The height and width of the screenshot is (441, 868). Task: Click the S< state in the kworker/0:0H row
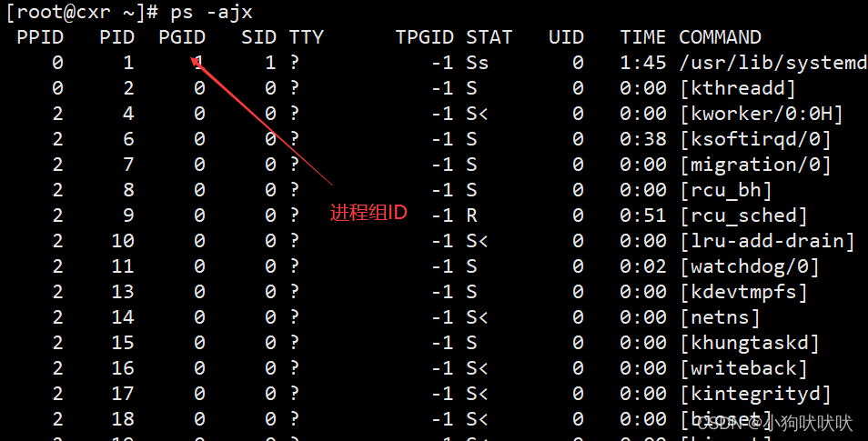point(477,114)
